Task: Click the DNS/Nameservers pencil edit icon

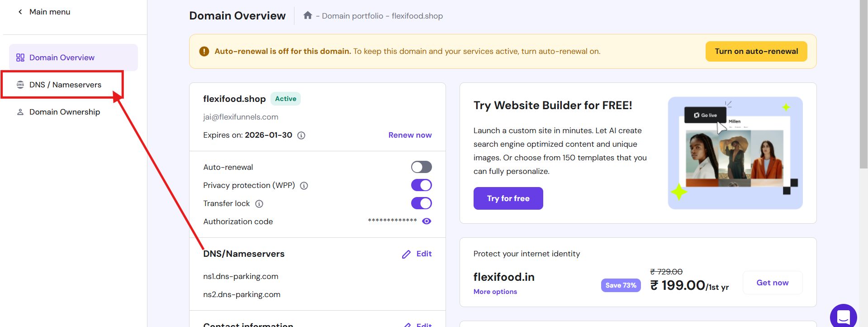Action: (406, 254)
